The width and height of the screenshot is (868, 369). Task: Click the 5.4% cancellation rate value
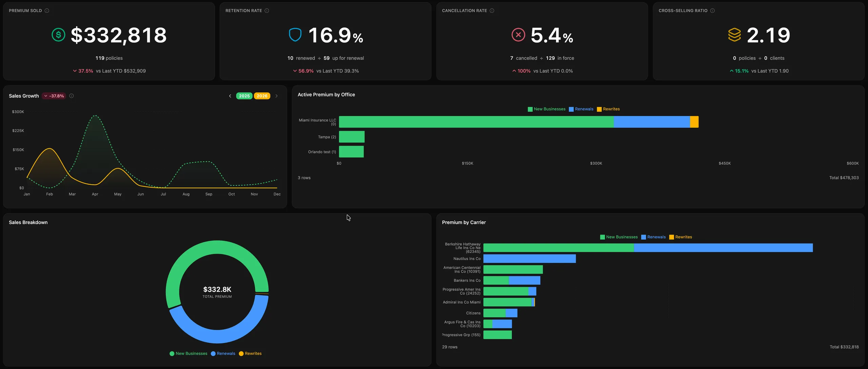(x=552, y=35)
